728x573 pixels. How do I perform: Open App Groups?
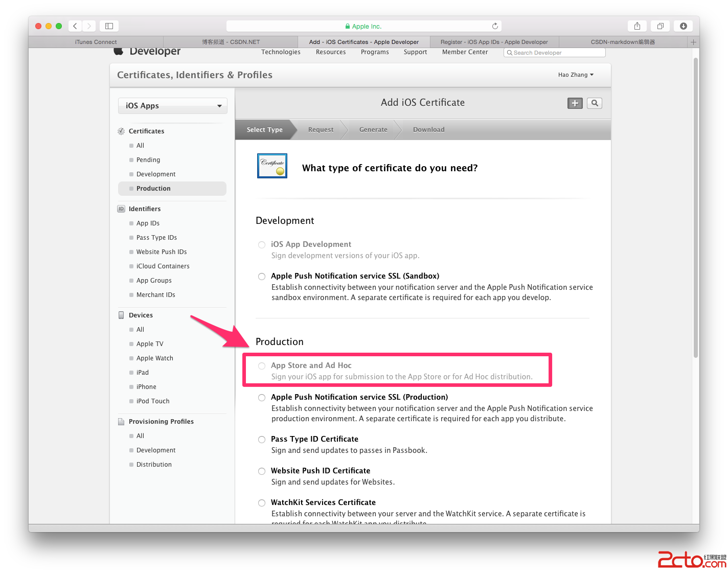[154, 281]
